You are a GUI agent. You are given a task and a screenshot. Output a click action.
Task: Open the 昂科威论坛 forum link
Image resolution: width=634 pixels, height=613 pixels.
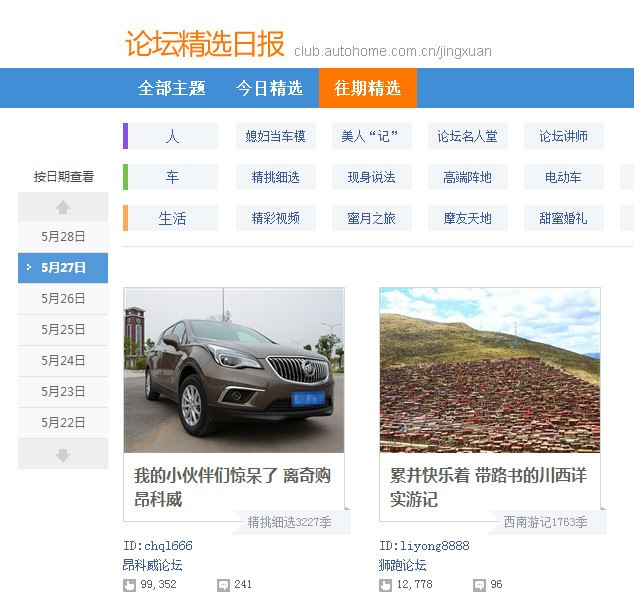tap(152, 566)
